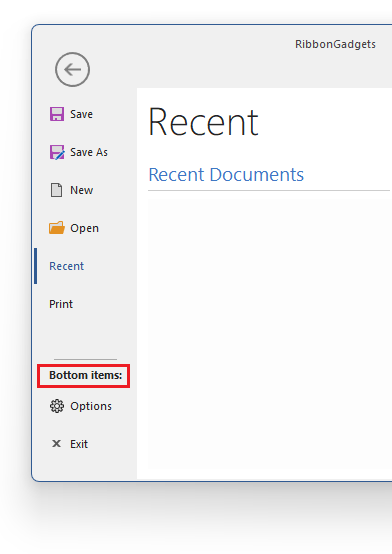Choose Save in the backstage menu
This screenshot has height=554, width=392.
(86, 114)
